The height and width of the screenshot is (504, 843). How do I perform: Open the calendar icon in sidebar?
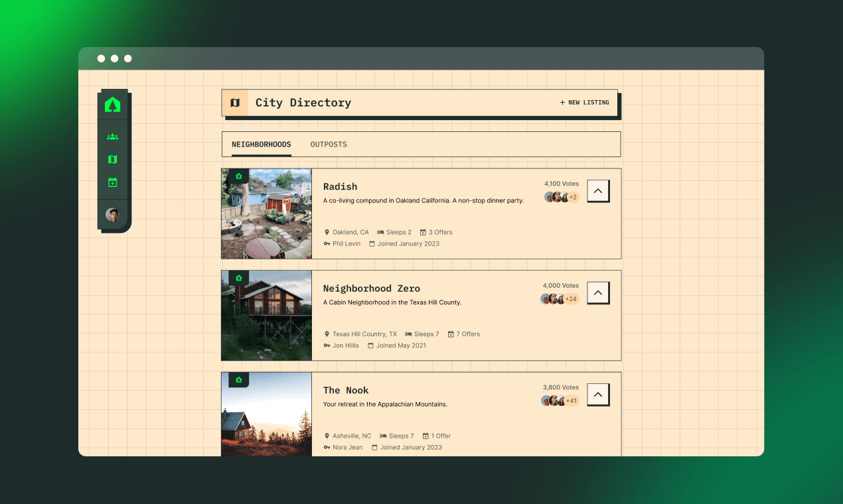(x=112, y=182)
